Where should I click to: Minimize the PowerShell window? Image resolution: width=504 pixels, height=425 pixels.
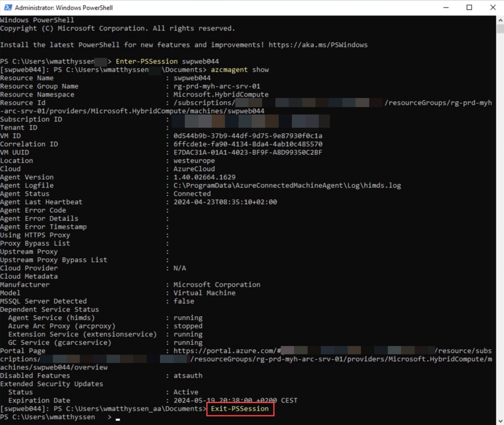point(445,7)
